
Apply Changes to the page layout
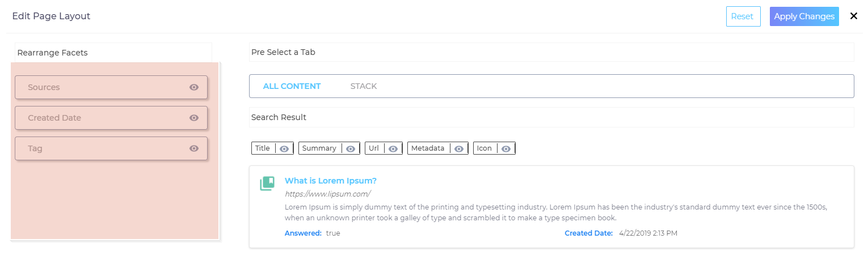804,16
